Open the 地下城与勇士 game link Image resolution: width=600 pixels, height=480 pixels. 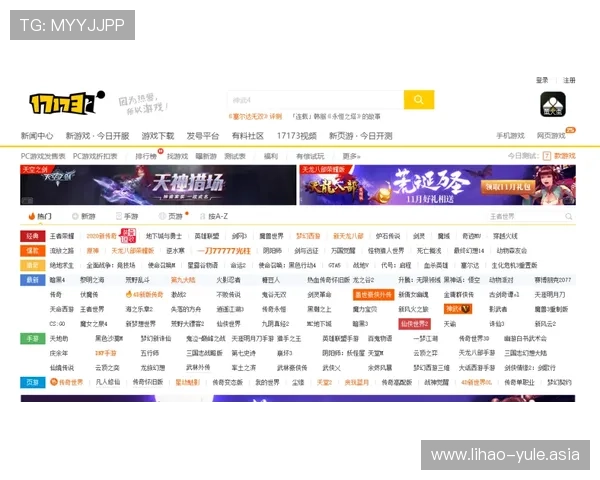(x=163, y=236)
